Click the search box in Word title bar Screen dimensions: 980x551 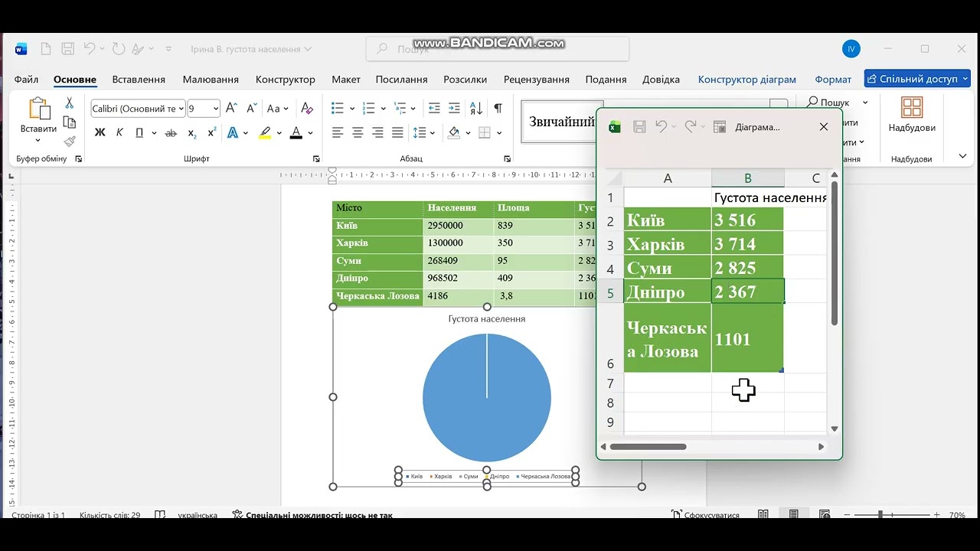click(x=498, y=49)
